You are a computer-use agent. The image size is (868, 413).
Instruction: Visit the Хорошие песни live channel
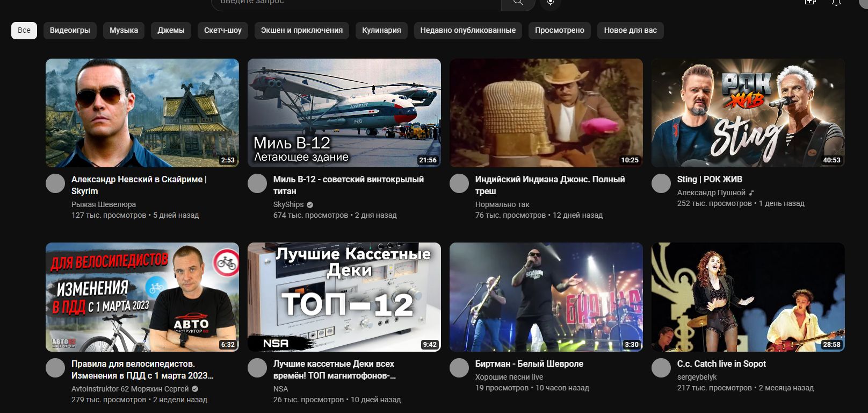509,377
